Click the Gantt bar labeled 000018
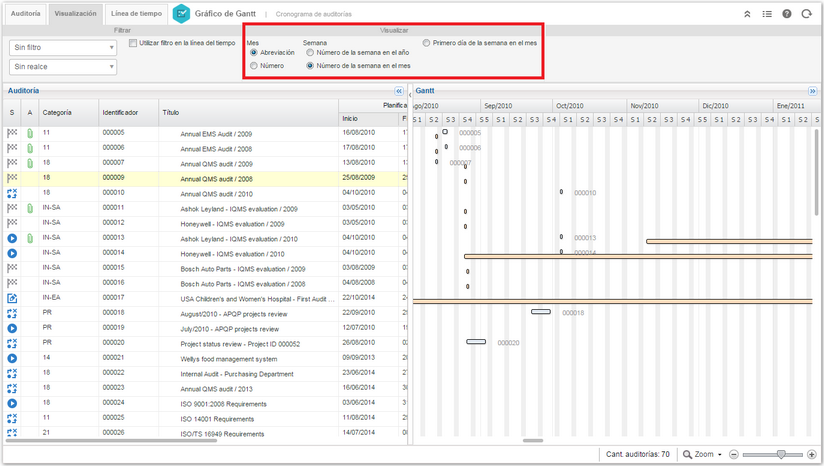Screen dimensions: 824x466 pos(541,312)
